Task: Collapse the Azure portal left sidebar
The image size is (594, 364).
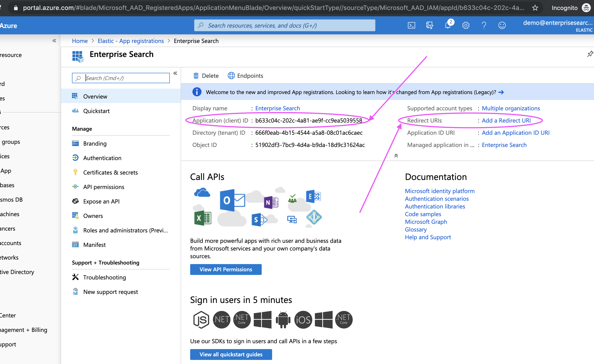Action: [x=55, y=41]
